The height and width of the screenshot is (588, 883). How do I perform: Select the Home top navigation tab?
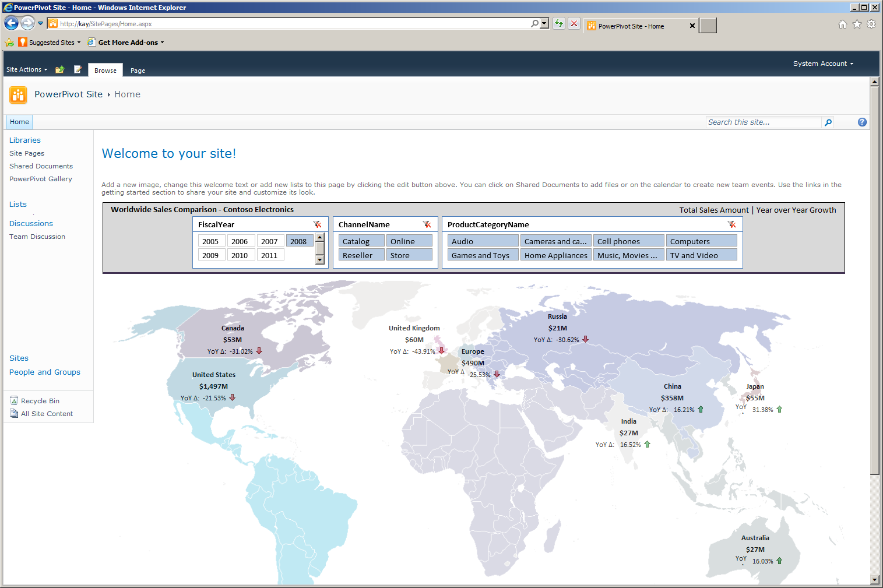(19, 122)
